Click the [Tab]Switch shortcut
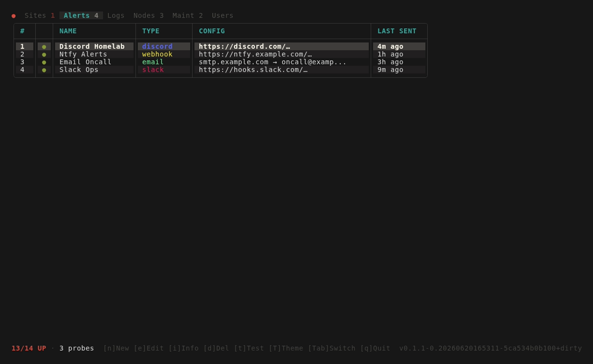 332,348
